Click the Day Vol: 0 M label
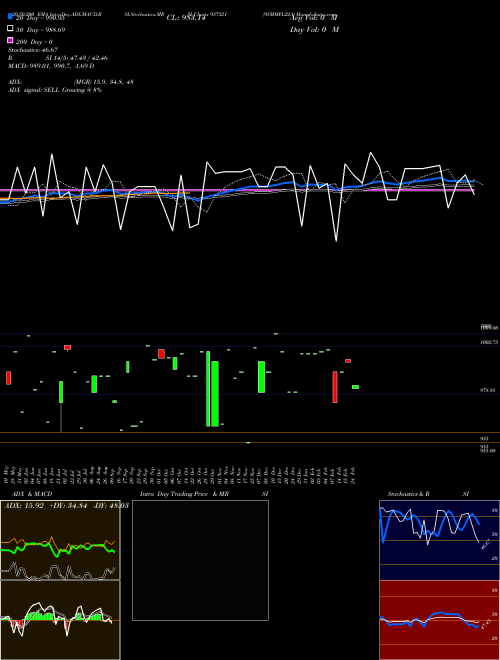Viewport: 500px width, 660px height. (314, 29)
